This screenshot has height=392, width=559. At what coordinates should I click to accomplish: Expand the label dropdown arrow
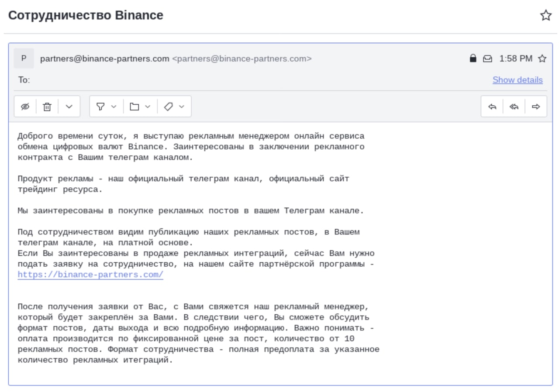coord(182,107)
